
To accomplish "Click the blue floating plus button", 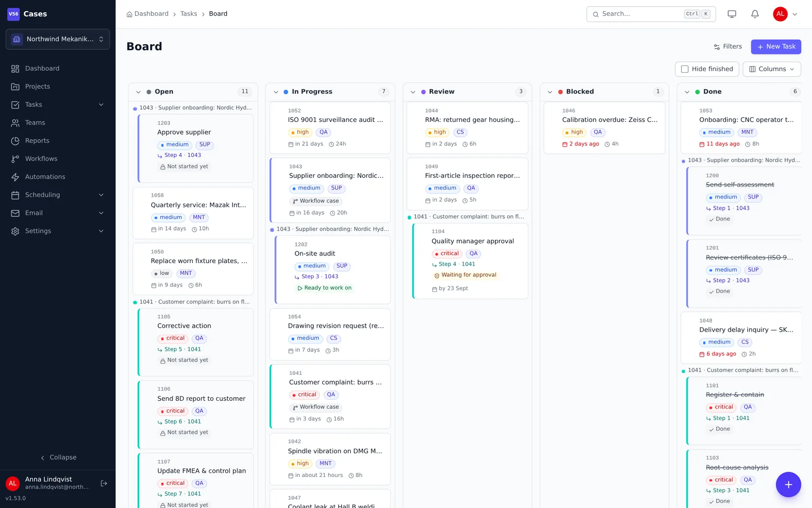I will pyautogui.click(x=788, y=485).
